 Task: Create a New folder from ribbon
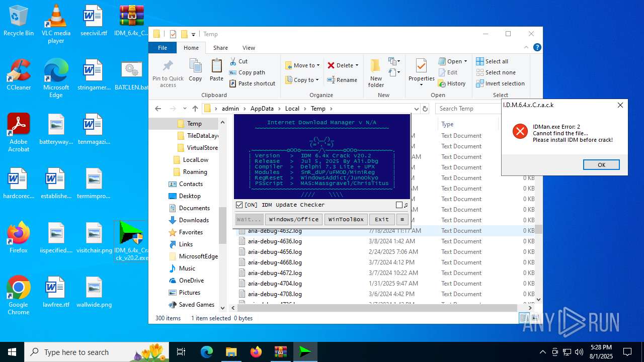point(376,73)
